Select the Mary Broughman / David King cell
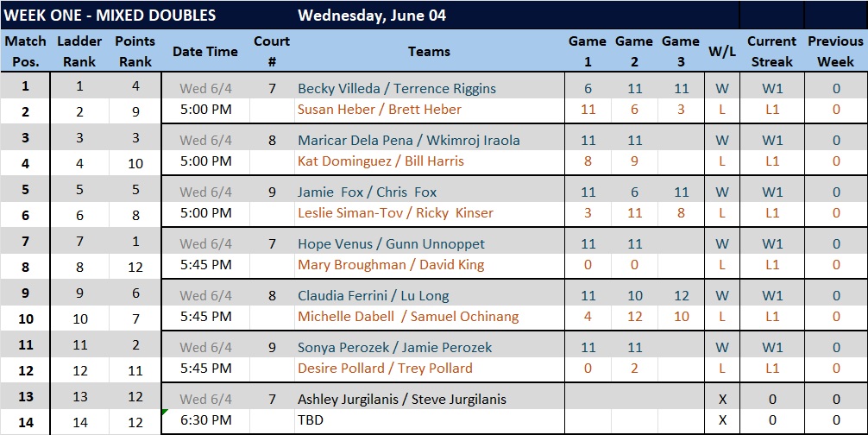 pyautogui.click(x=429, y=265)
